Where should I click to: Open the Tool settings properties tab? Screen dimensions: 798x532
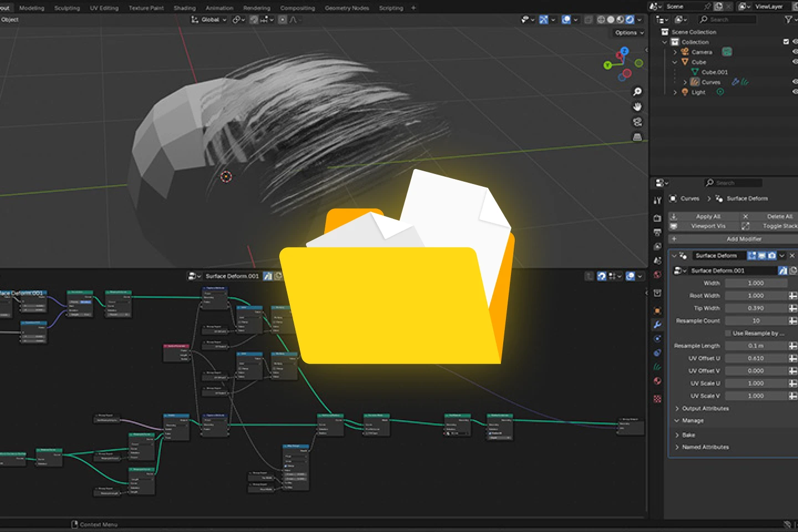click(657, 201)
